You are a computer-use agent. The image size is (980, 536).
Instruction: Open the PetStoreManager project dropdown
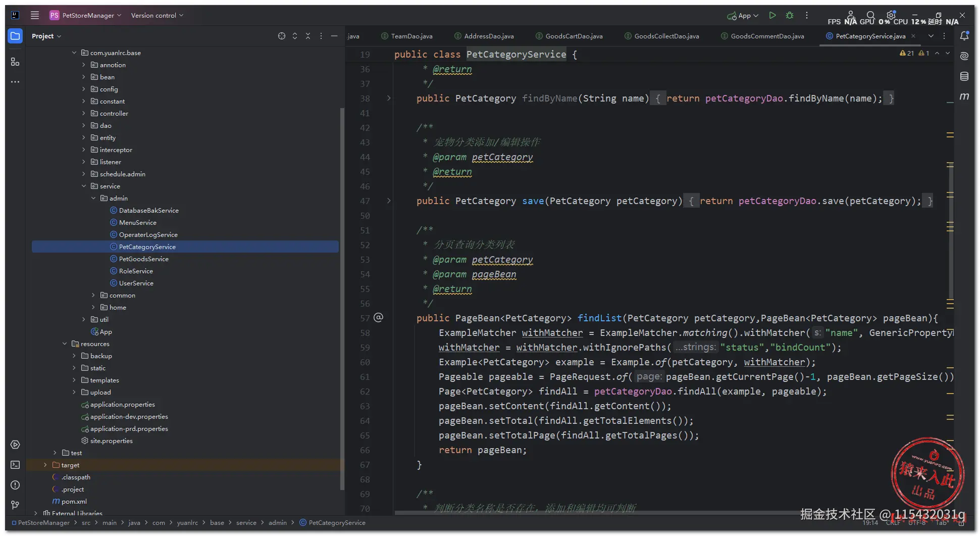[x=85, y=15]
